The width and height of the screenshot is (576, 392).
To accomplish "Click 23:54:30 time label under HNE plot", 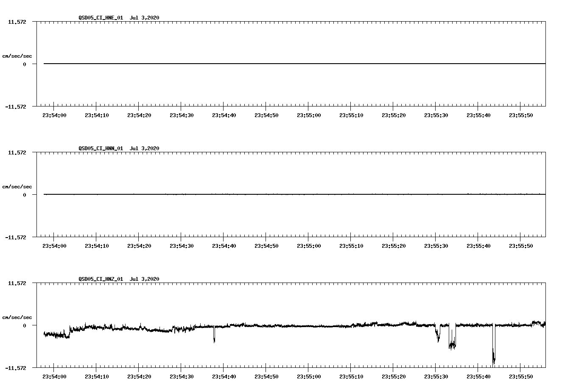I will 182,115.
